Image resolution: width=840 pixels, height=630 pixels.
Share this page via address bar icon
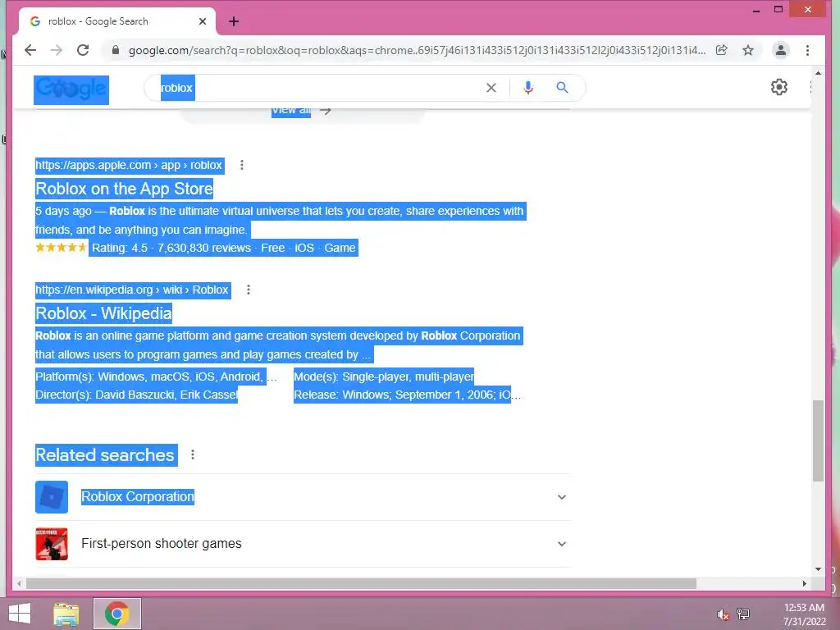point(722,50)
